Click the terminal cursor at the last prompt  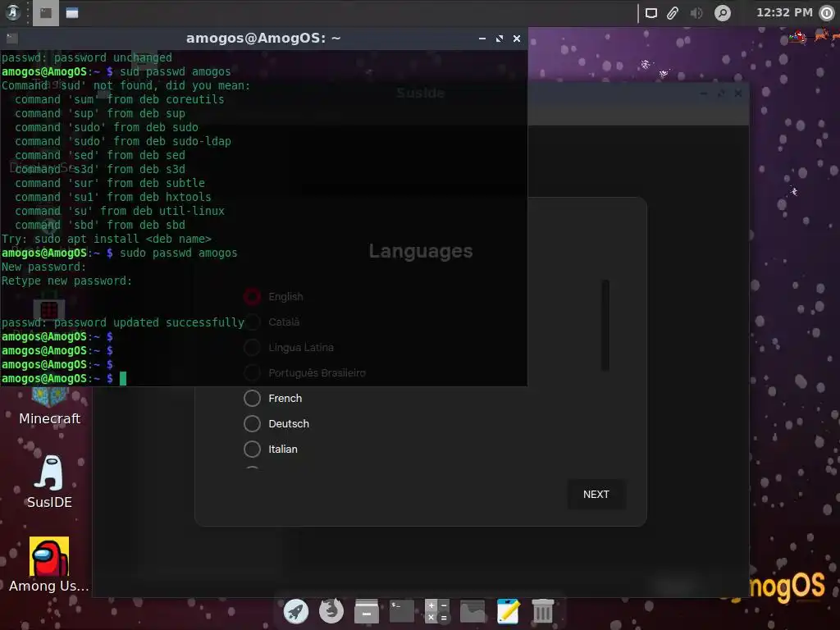pyautogui.click(x=123, y=379)
